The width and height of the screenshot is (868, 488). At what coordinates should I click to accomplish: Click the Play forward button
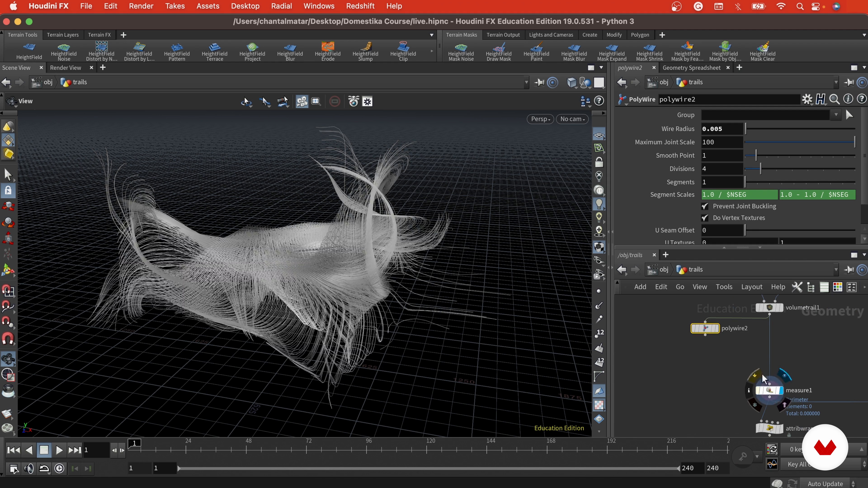[59, 450]
